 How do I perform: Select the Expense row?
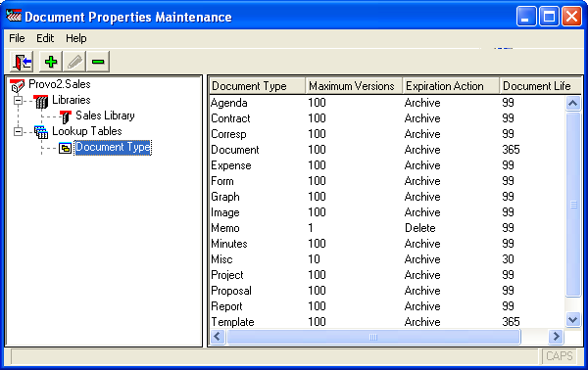point(387,165)
